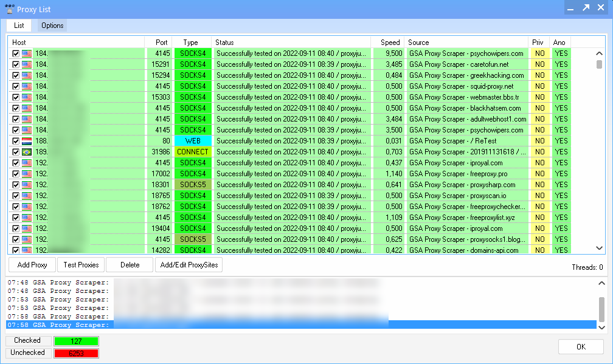Click US flag icon on port 18301 SOCKS5 row
The image size is (613, 364).
click(x=27, y=185)
